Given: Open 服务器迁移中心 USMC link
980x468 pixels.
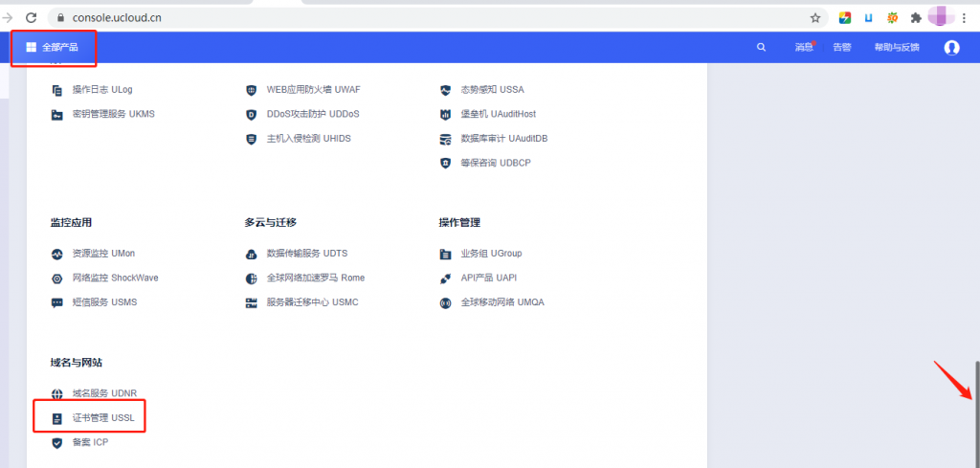Looking at the screenshot, I should tap(313, 301).
